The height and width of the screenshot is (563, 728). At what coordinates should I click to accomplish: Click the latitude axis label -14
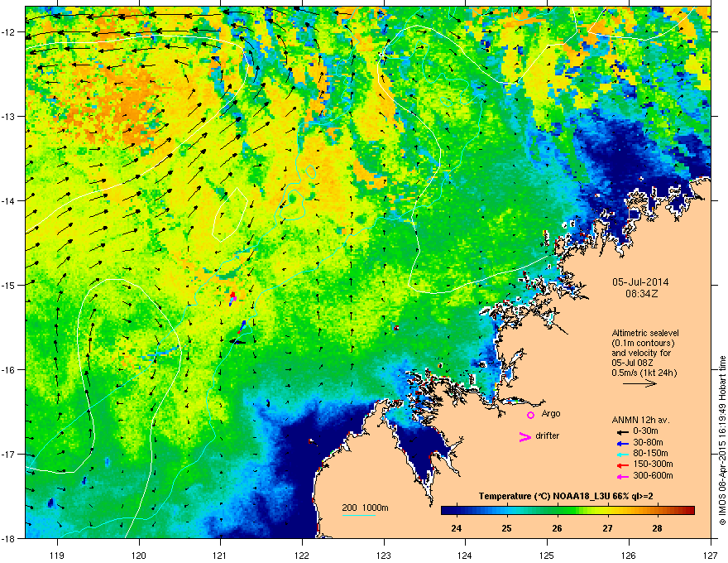pos(8,201)
